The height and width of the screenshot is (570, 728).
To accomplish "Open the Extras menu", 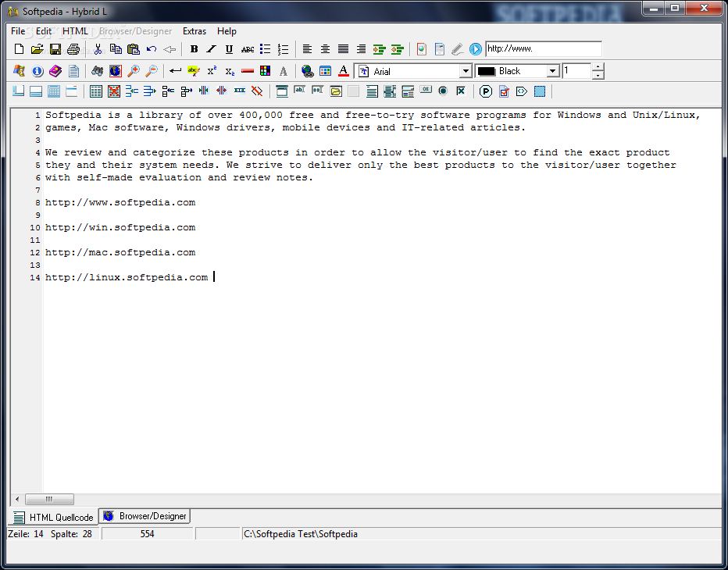I will pyautogui.click(x=194, y=31).
